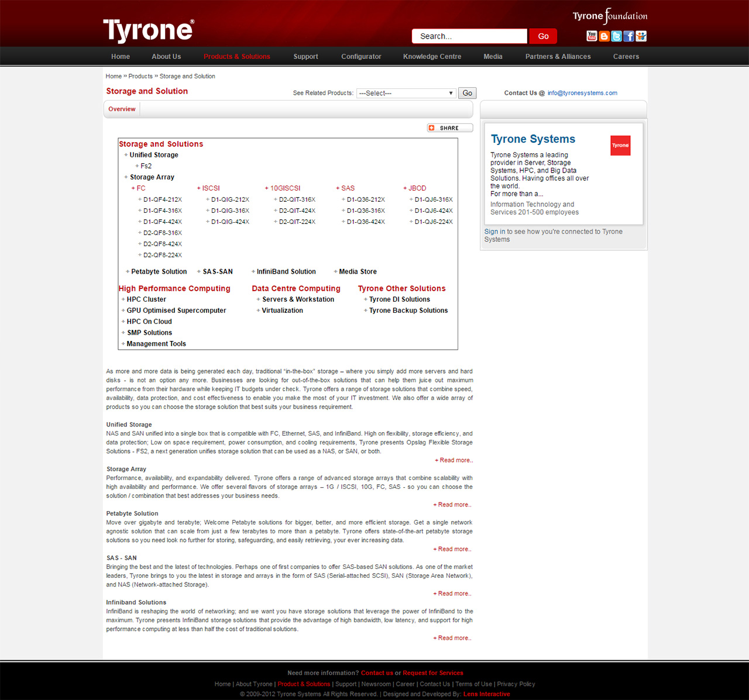Image resolution: width=749 pixels, height=700 pixels.
Task: Open the ISCSI category link
Action: pos(211,188)
